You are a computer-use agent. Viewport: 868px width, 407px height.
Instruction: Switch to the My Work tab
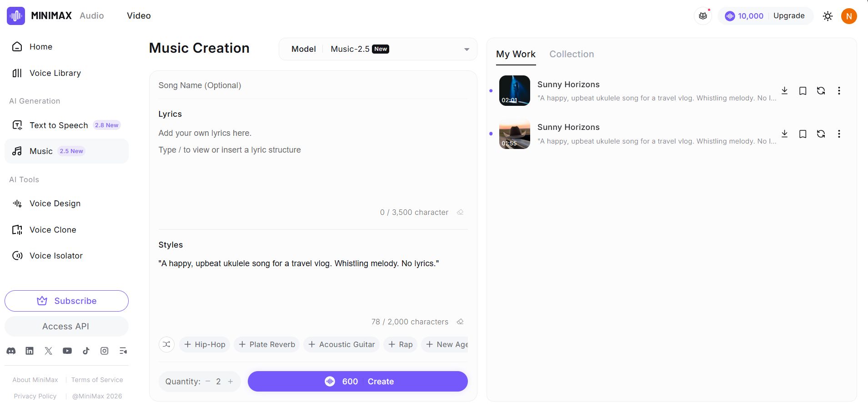pos(516,54)
